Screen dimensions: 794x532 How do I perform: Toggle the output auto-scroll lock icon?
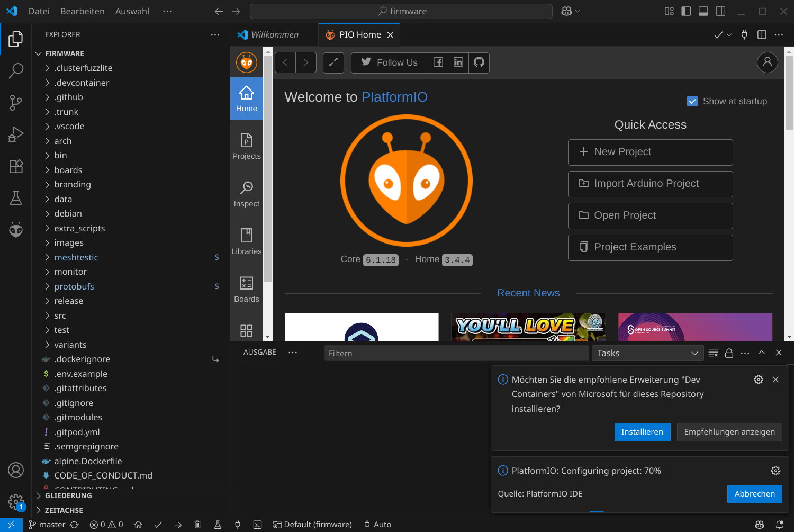729,353
